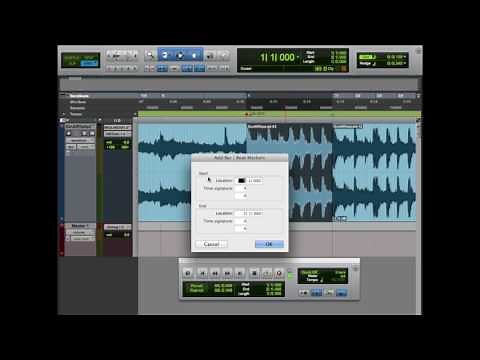
Task: Click Cancel in Add Bar|Beat Markers dialog
Action: pyautogui.click(x=211, y=244)
